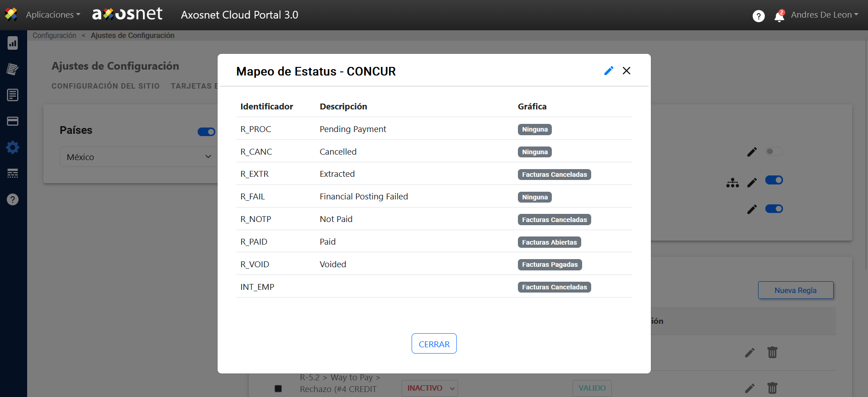
Task: Select the settings gear icon in sidebar
Action: pos(13,147)
